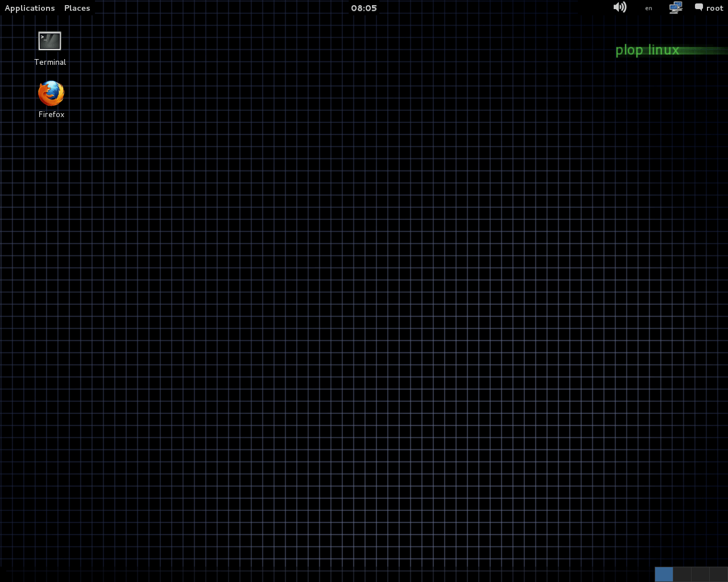Open the calendar by clicking 08:05

pyautogui.click(x=363, y=7)
